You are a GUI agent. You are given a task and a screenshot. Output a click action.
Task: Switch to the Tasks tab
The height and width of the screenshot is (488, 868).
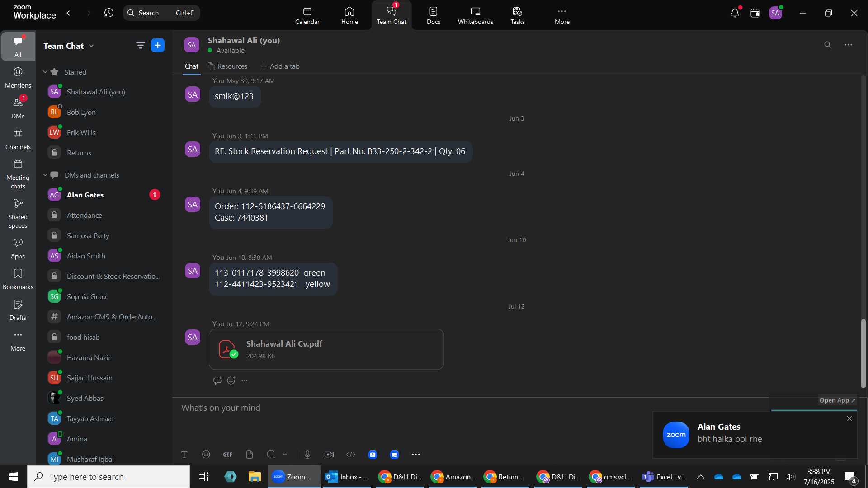pos(518,16)
